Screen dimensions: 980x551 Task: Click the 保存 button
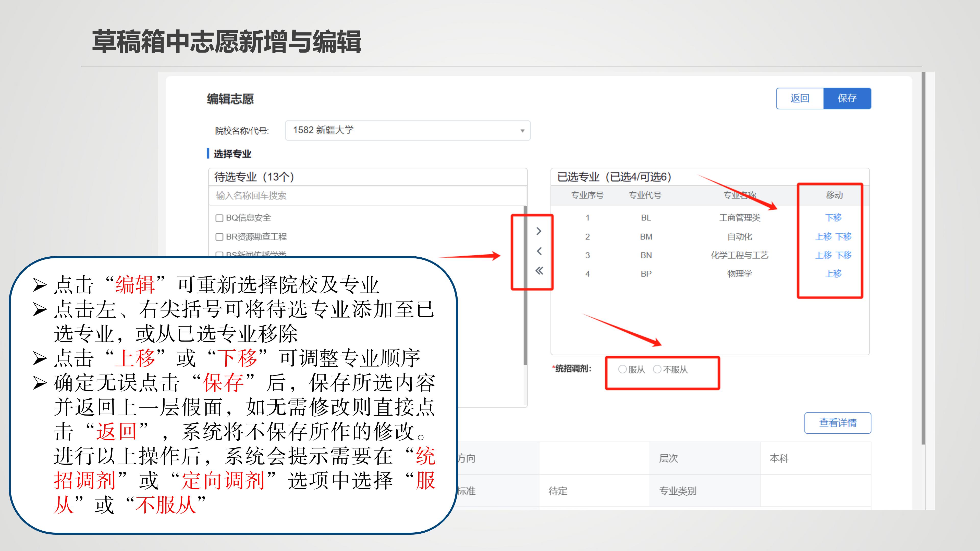click(847, 98)
